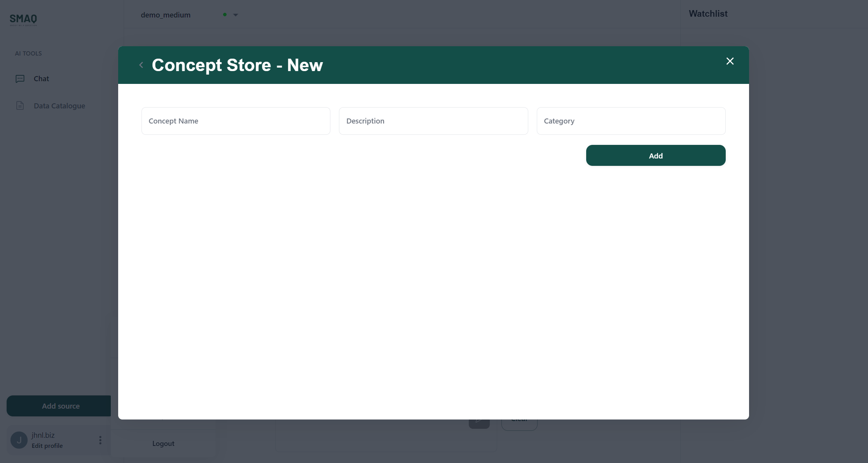This screenshot has height=463, width=868.
Task: Click the Add source button
Action: click(60, 406)
